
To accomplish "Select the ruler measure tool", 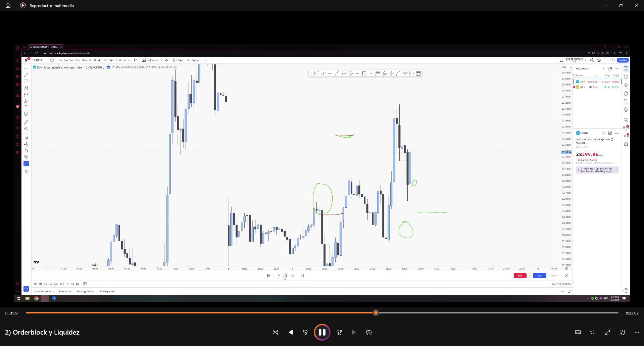I will pyautogui.click(x=26, y=122).
